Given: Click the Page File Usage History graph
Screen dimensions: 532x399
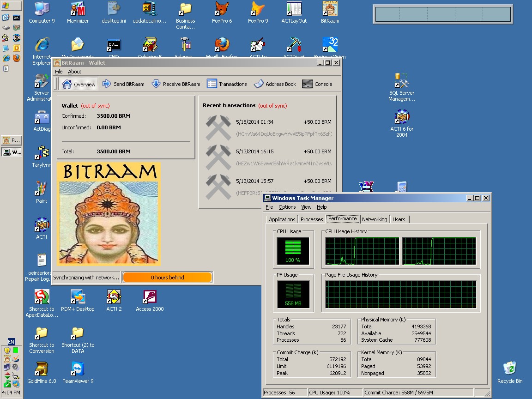Looking at the screenshot, I should [x=401, y=294].
